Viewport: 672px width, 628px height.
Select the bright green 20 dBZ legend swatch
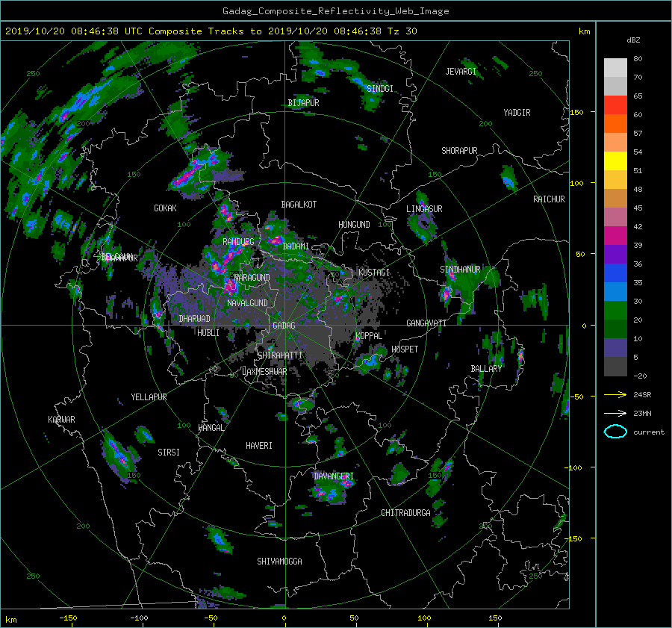point(615,310)
